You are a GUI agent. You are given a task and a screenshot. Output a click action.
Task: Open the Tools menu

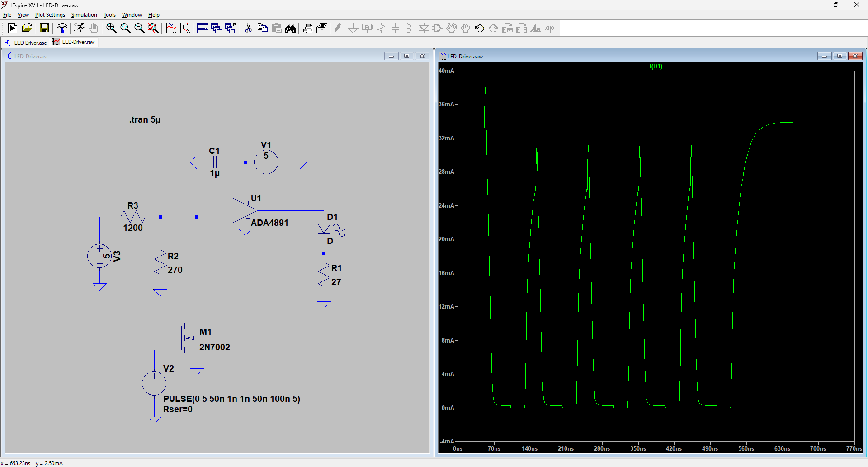110,15
